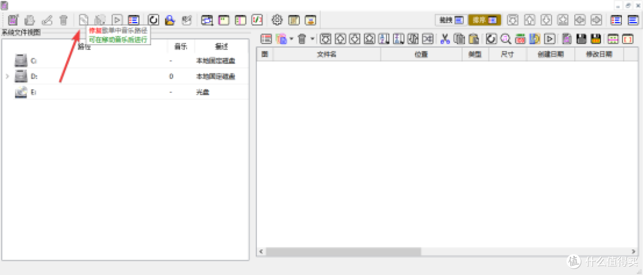
Task: Click the refresh icon in the file list toolbar
Action: pyautogui.click(x=491, y=39)
